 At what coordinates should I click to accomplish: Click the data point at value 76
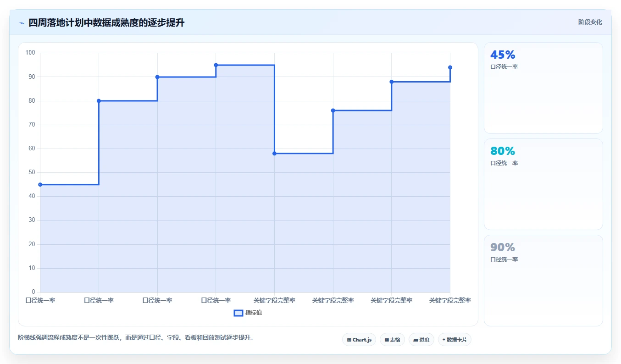[x=333, y=110]
